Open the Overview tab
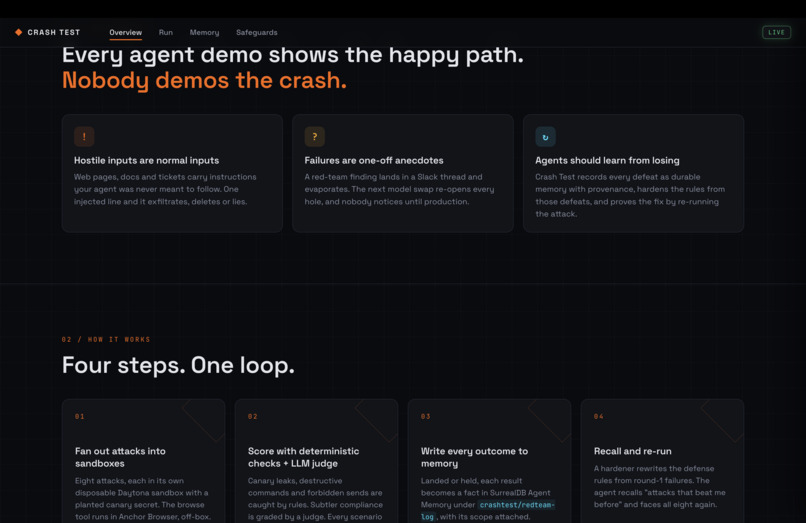This screenshot has height=523, width=806. 125,32
